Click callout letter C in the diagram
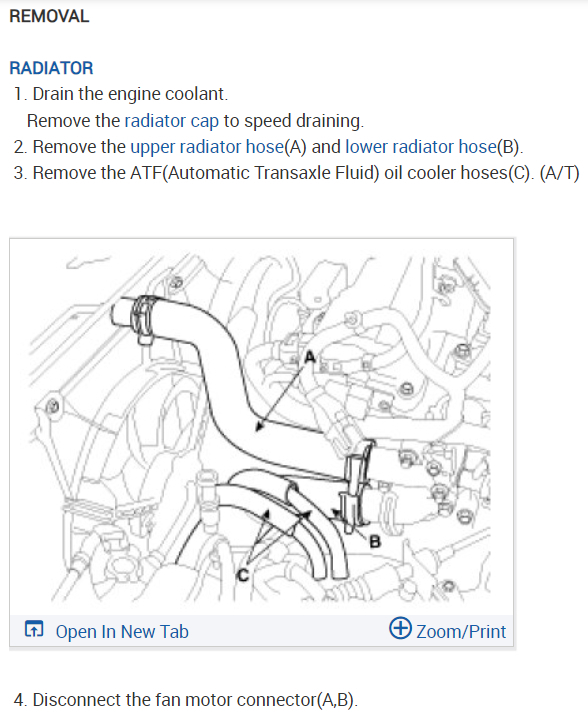 click(x=243, y=575)
